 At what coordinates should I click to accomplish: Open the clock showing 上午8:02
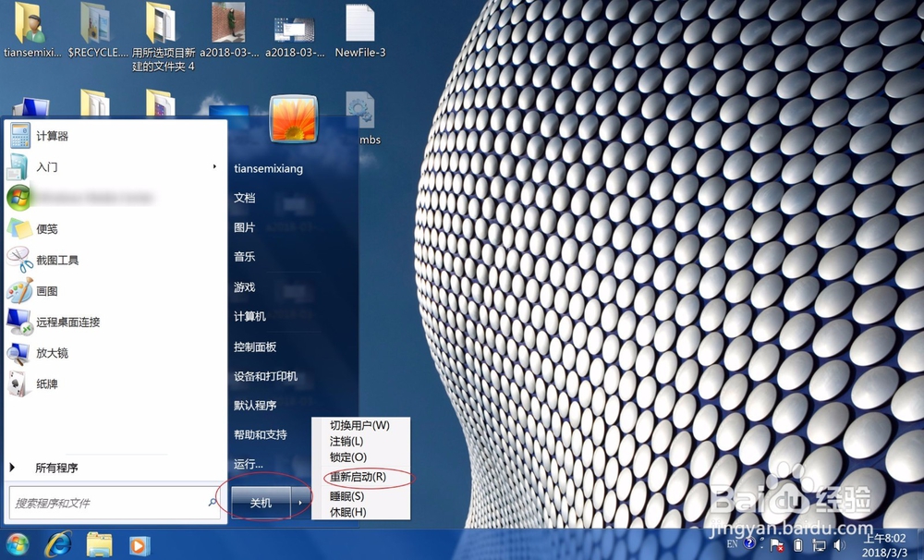(x=884, y=545)
